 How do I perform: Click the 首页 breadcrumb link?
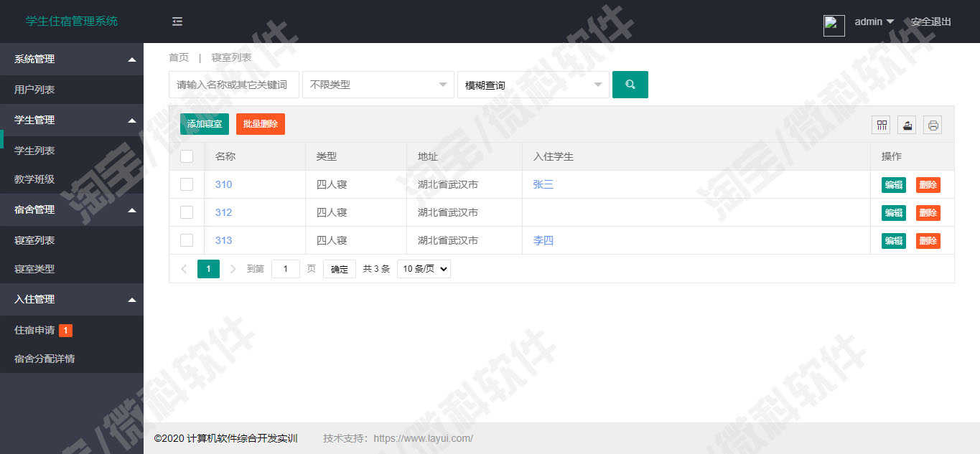[179, 57]
